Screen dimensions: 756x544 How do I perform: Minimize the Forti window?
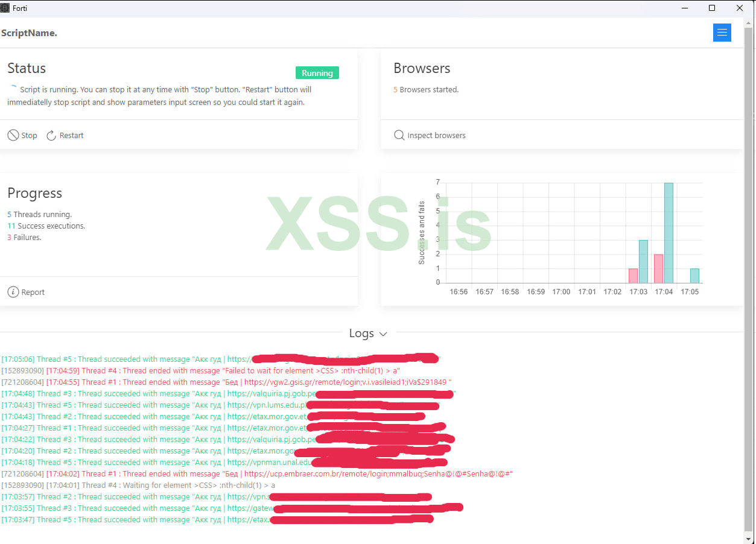685,8
